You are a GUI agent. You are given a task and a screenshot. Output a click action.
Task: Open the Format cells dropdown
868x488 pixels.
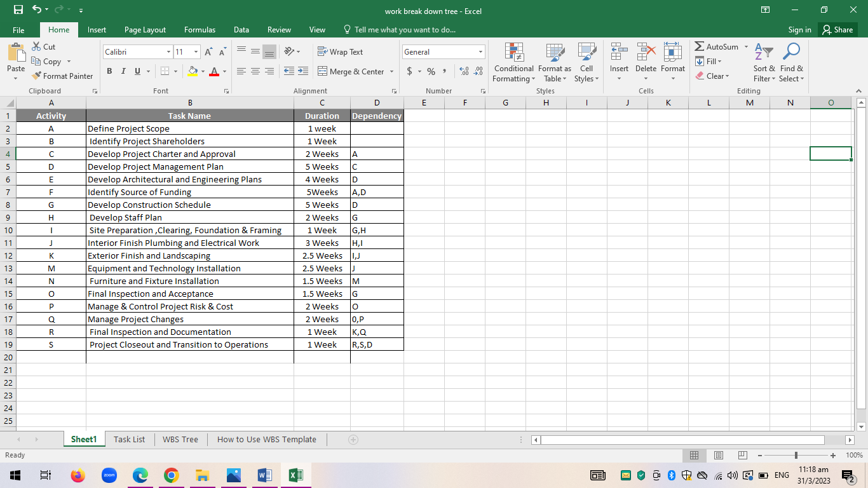coord(673,63)
